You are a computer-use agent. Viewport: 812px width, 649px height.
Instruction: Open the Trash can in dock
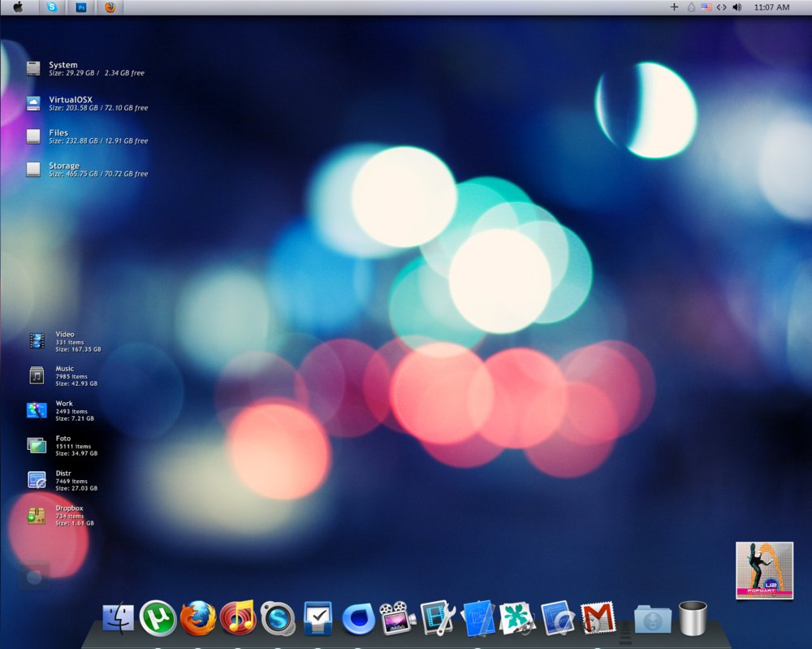click(x=693, y=618)
